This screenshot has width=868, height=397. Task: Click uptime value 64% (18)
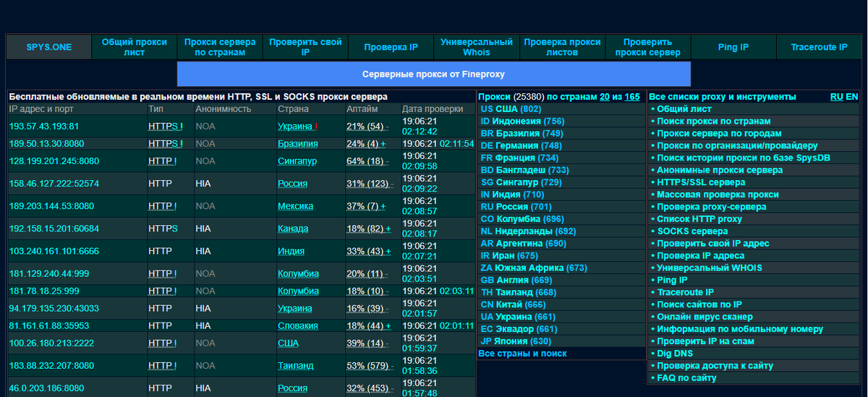point(365,161)
